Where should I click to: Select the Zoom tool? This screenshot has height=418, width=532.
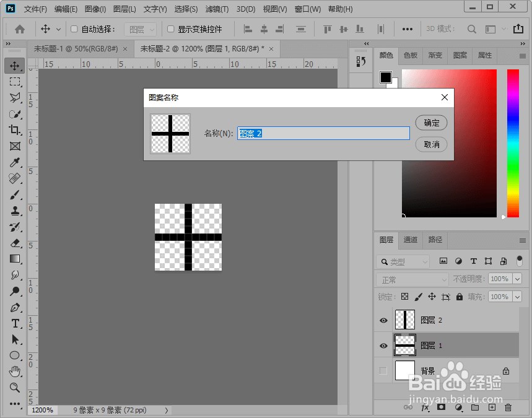click(15, 388)
